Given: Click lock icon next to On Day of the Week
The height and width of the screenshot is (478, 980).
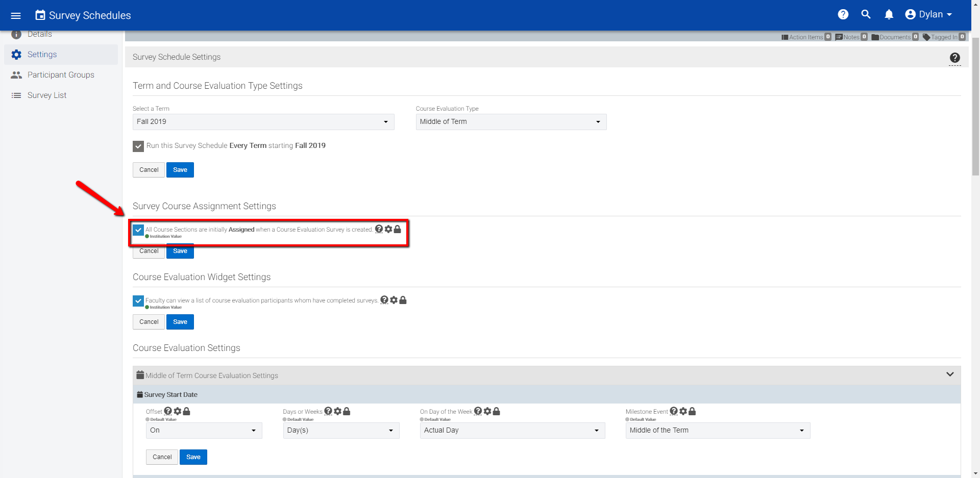Looking at the screenshot, I should pos(496,411).
